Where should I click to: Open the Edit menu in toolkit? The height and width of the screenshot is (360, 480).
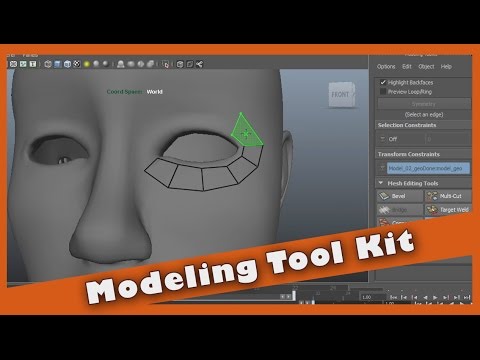point(407,67)
